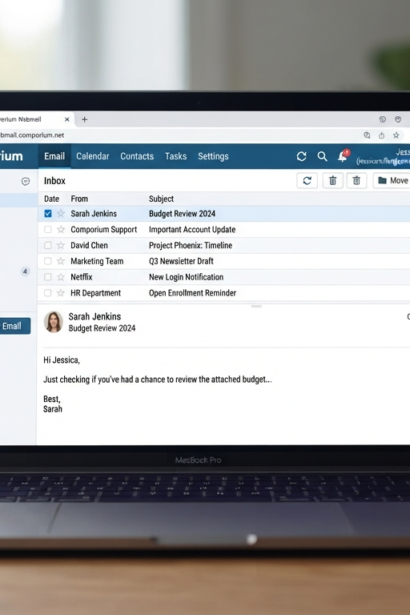This screenshot has height=615, width=410.
Task: Click the second trash icon beside Move
Action: coord(356,180)
